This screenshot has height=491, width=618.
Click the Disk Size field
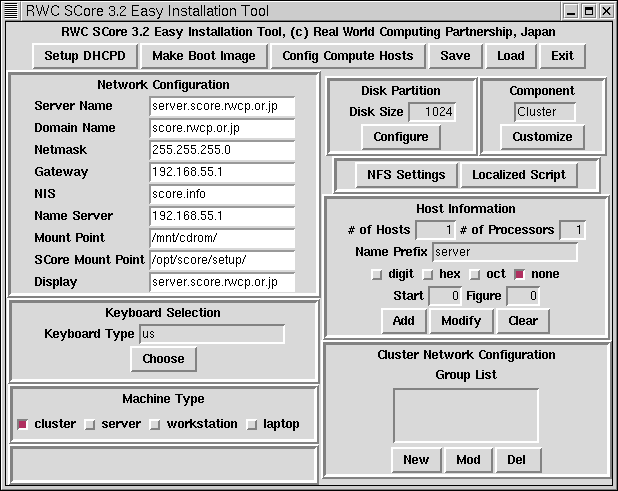[432, 112]
